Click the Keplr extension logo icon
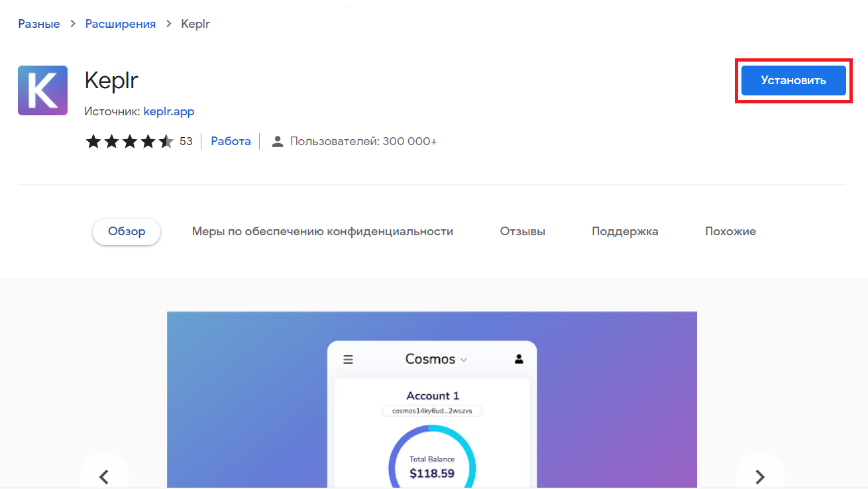The image size is (868, 489). (x=42, y=90)
